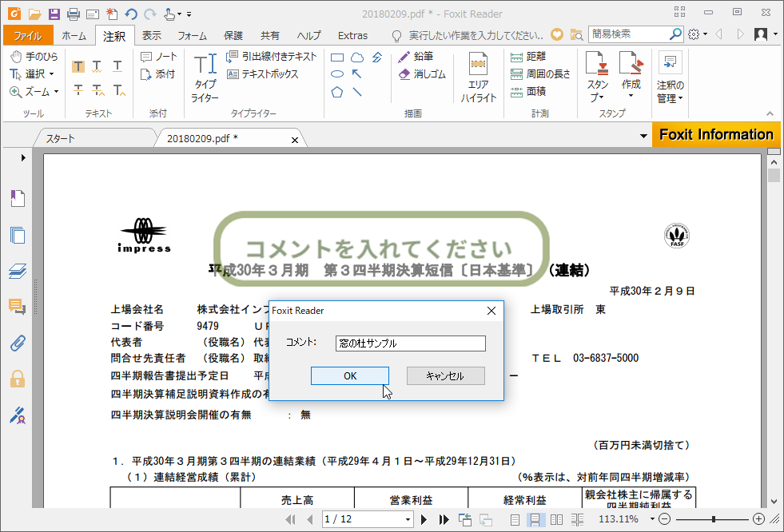
Task: Choose the Distance (距離) measuring tool
Action: click(x=528, y=57)
